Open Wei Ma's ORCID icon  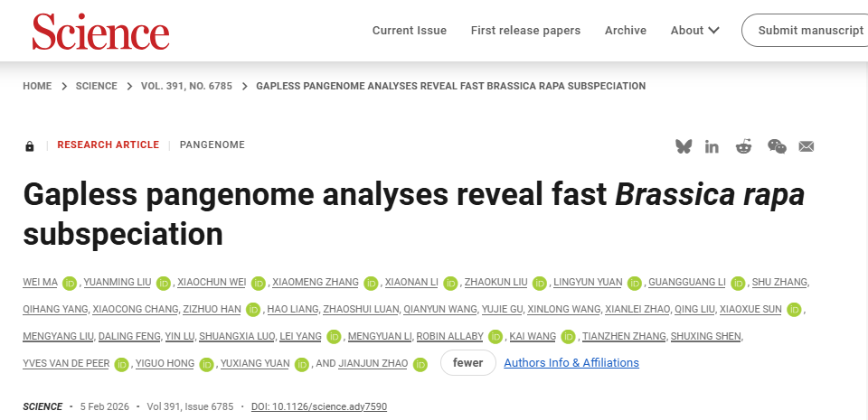click(70, 283)
